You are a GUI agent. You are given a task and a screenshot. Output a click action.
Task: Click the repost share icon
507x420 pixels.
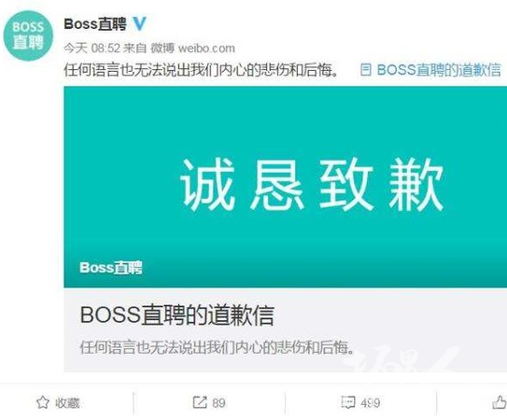point(200,402)
